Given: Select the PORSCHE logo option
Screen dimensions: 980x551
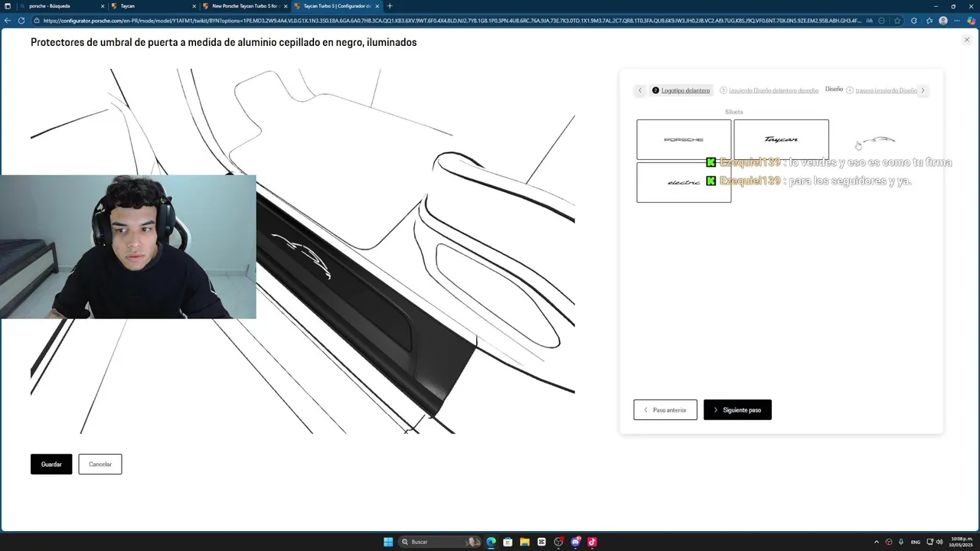Looking at the screenshot, I should (684, 139).
